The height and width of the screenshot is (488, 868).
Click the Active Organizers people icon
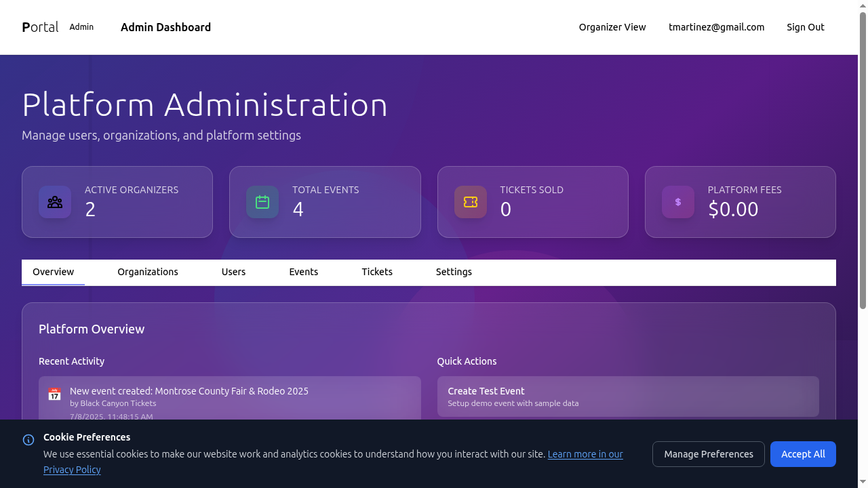tap(55, 202)
